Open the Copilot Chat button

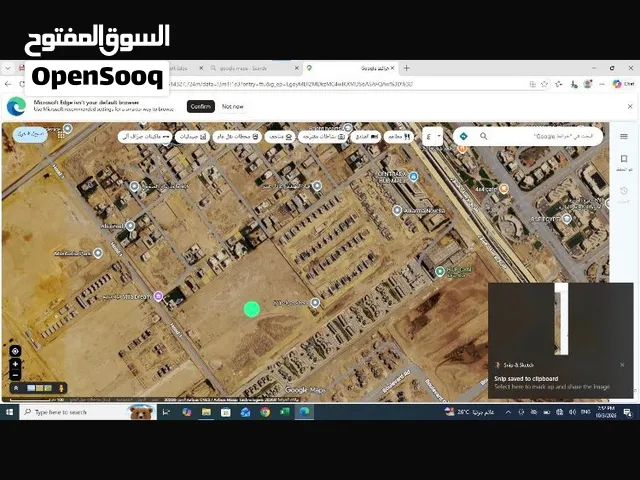623,84
